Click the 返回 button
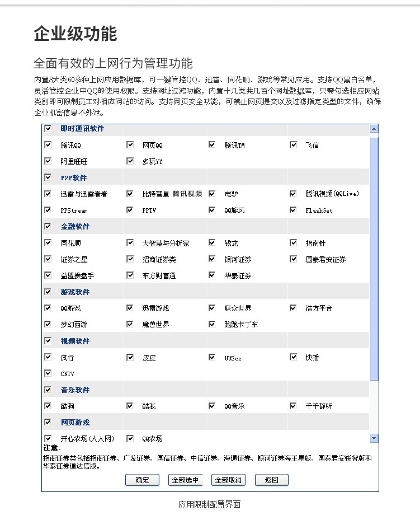 tap(272, 480)
